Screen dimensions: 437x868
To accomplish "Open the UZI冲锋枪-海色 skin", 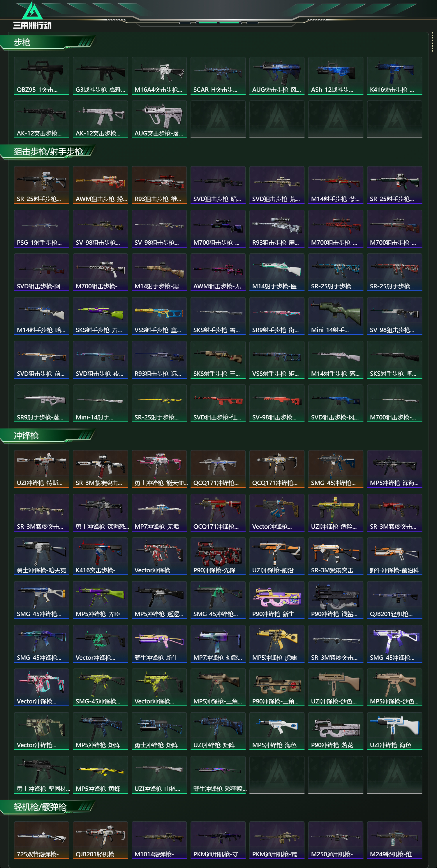I will tap(394, 731).
